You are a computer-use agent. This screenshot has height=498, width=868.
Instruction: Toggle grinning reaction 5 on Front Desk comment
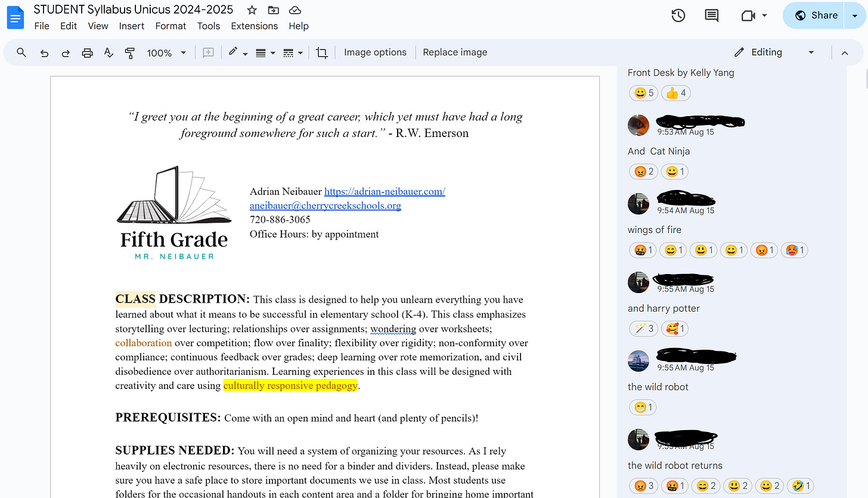click(643, 93)
